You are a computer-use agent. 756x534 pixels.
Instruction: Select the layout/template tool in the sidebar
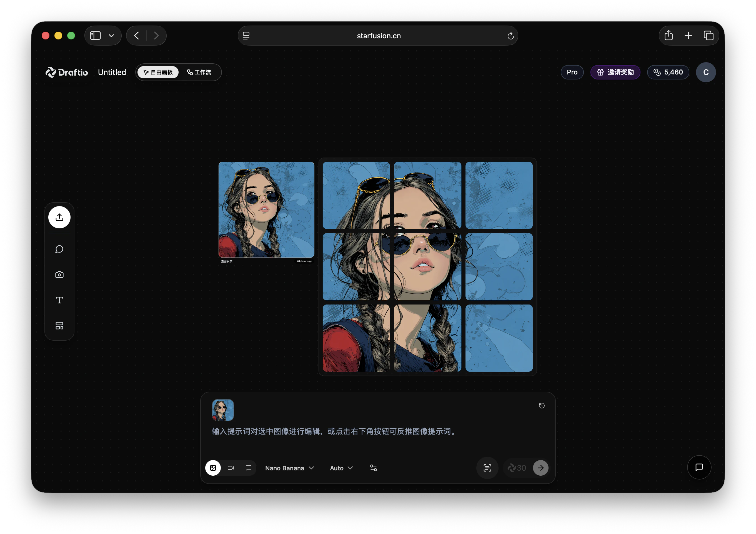click(x=59, y=325)
